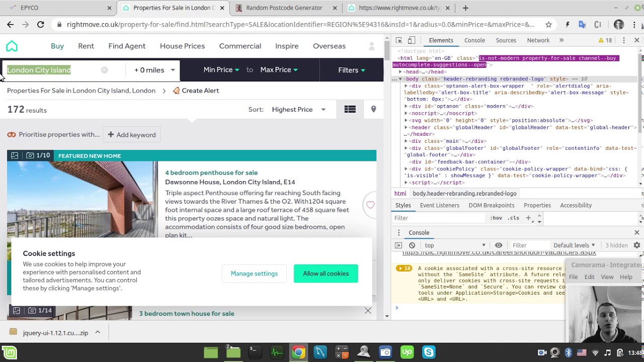The height and width of the screenshot is (362, 644).
Task: Show more DevTools tabs chevron
Action: pos(561,40)
